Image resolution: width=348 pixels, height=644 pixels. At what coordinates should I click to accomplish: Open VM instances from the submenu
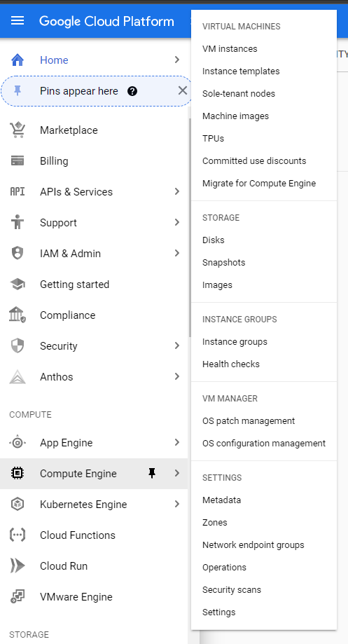point(230,49)
